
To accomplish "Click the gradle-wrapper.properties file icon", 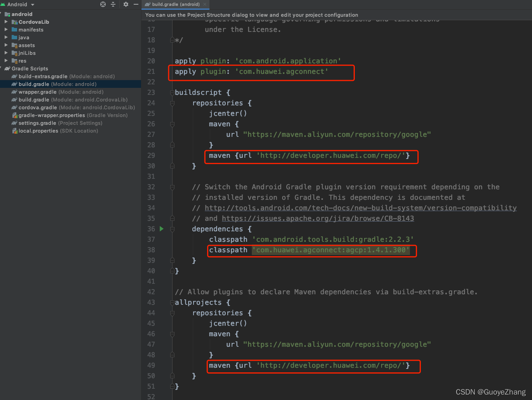I will 15,115.
